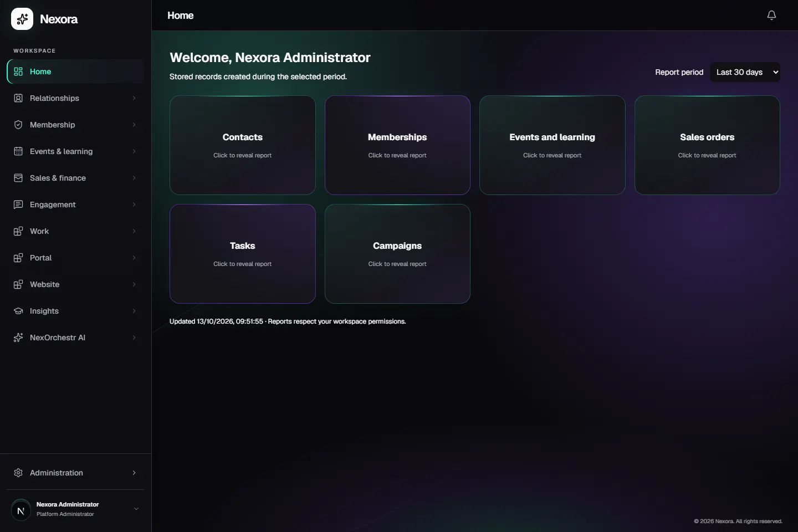Open the Membership menu item
This screenshot has width=798, height=532.
[75, 125]
